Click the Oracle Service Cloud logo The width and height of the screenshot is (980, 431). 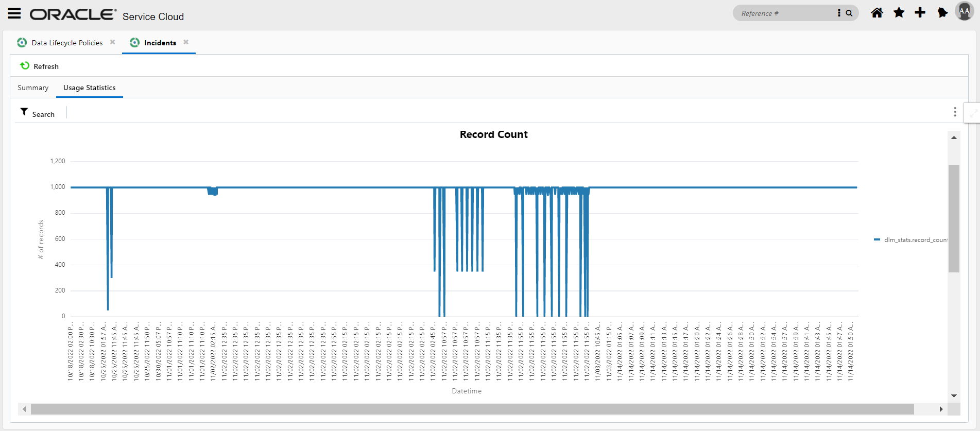[x=107, y=15]
